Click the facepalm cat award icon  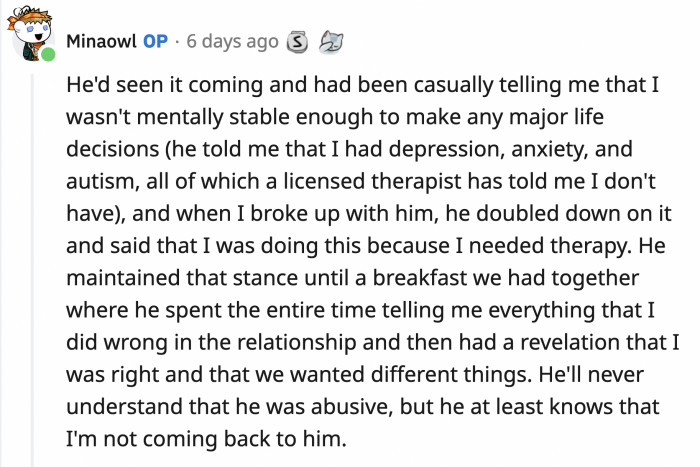click(x=331, y=42)
